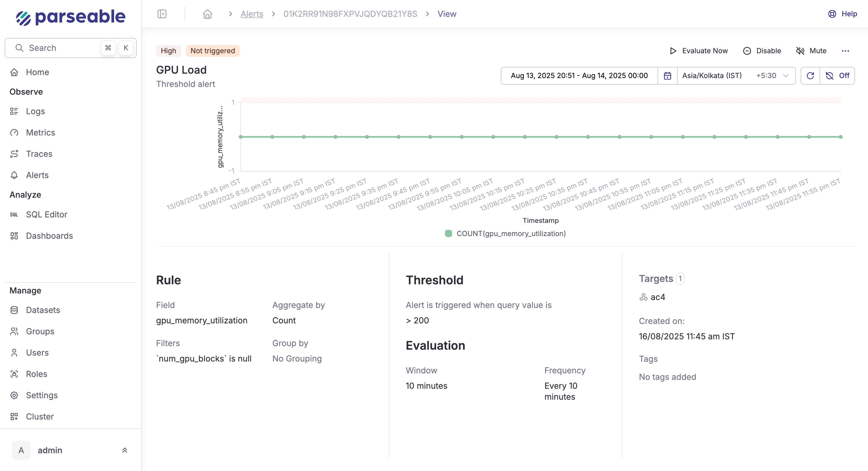
Task: Click the Help lifebuoy icon
Action: [832, 14]
